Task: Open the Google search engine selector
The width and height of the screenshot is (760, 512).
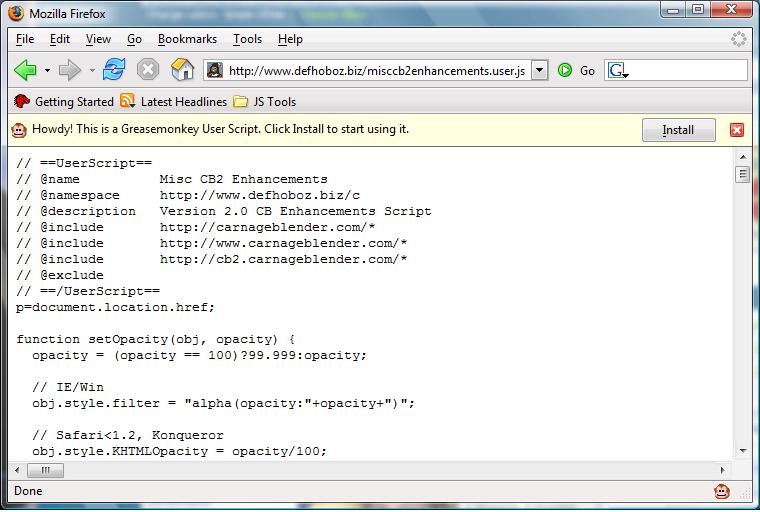Action: pos(618,71)
